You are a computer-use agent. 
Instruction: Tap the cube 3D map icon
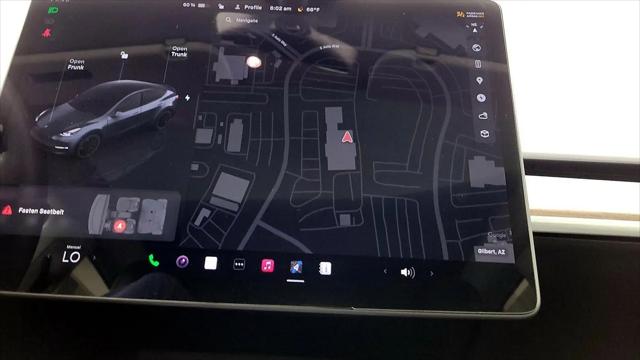point(484,133)
